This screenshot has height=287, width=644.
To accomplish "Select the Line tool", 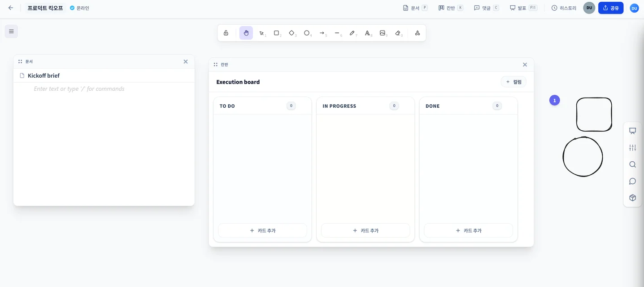I will pyautogui.click(x=337, y=33).
